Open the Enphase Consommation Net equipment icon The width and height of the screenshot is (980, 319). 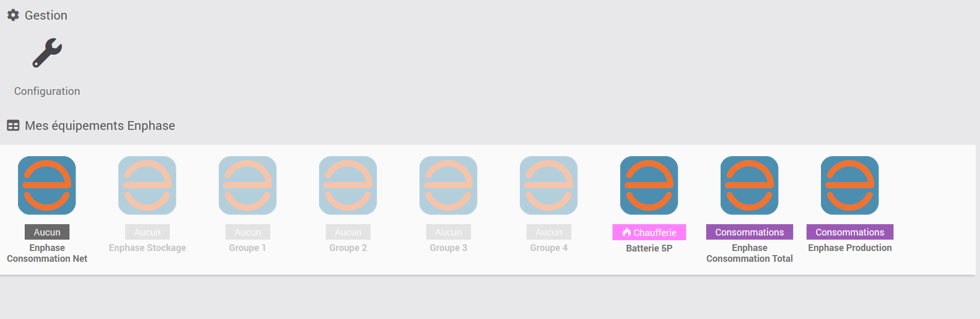pos(47,186)
